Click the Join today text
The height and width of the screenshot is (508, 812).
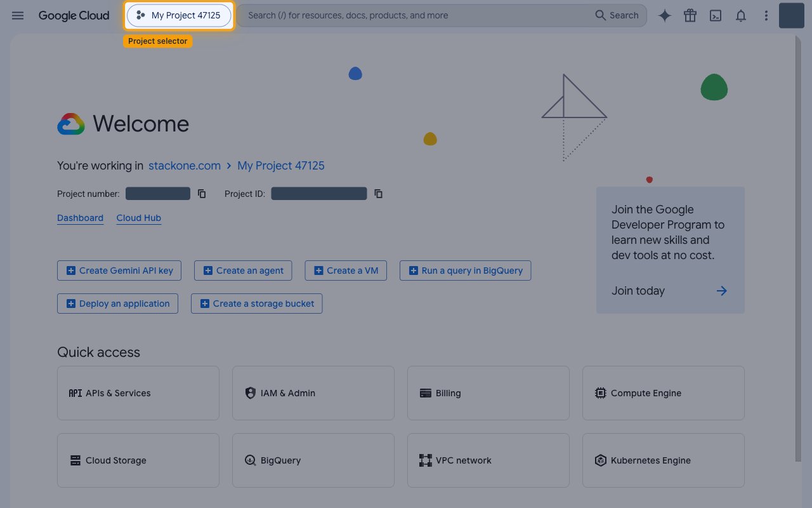click(x=638, y=291)
